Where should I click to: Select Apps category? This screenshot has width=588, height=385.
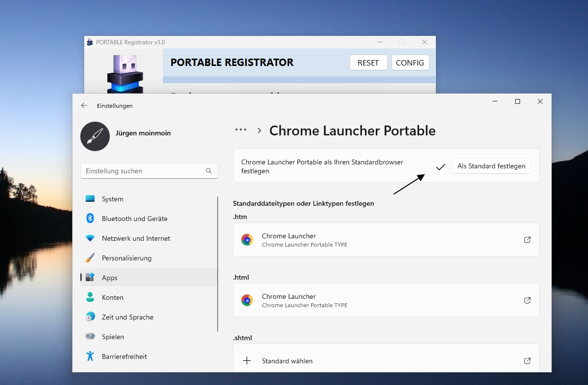click(x=149, y=277)
